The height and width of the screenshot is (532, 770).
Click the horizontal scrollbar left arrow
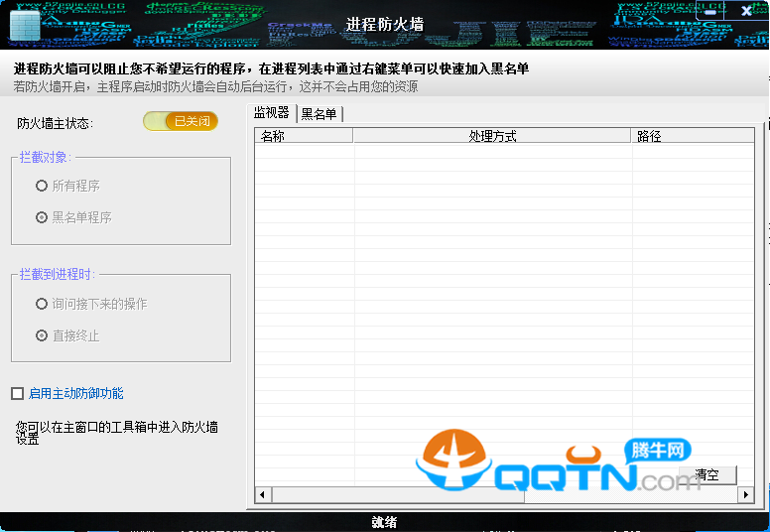[x=263, y=494]
